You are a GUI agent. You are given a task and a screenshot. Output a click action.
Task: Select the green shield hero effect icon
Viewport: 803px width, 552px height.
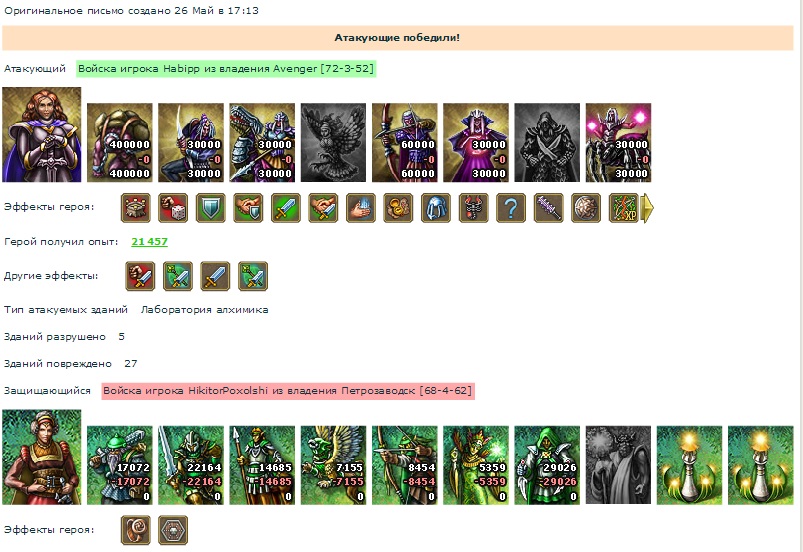click(210, 208)
